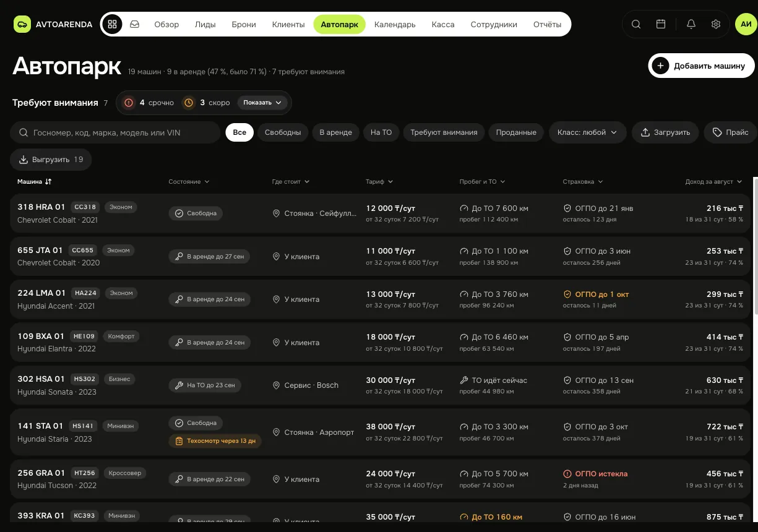Click Добавить машину button
This screenshot has width=758, height=532.
702,66
